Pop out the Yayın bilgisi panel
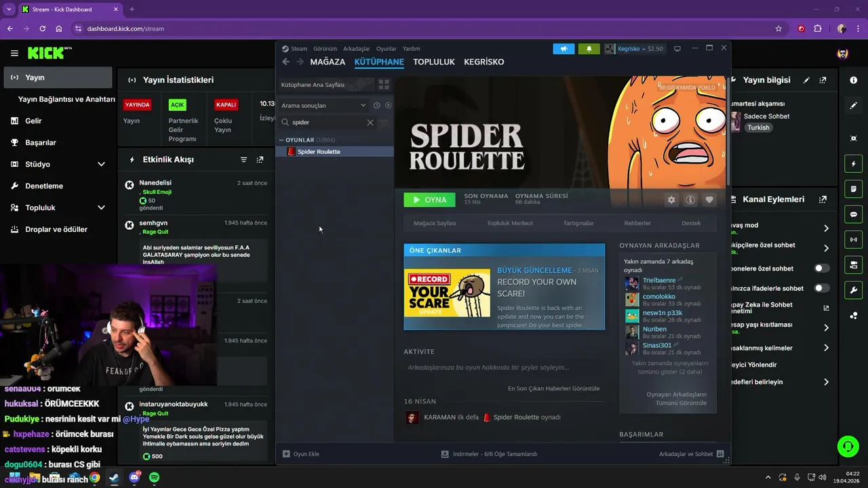The height and width of the screenshot is (488, 868). click(x=823, y=80)
